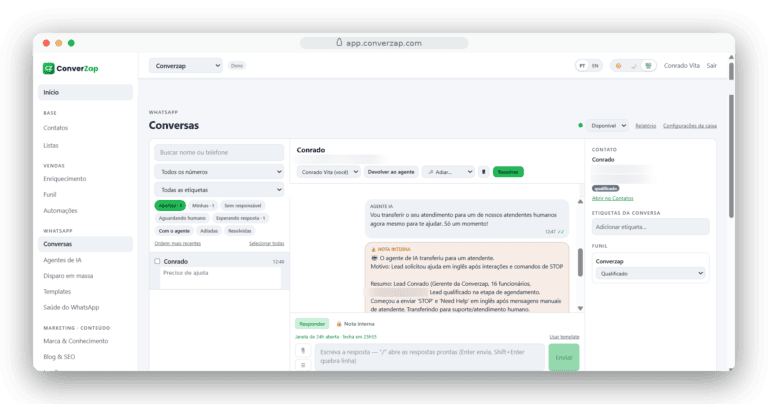Tick the Conrado conversation checkbox
Screen dimensions: 768x404
(157, 261)
